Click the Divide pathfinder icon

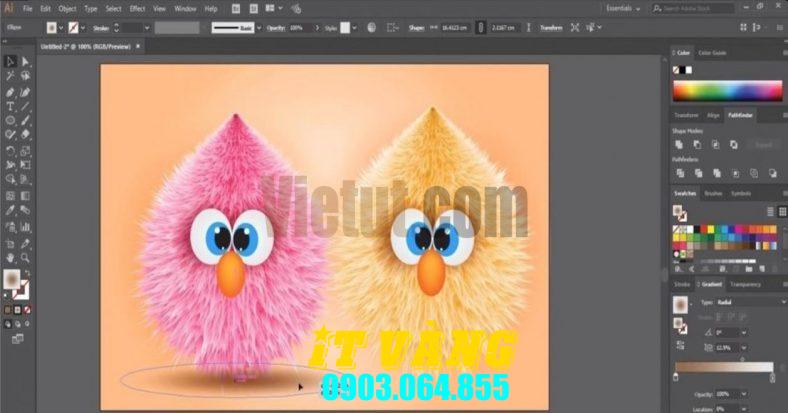[x=680, y=173]
